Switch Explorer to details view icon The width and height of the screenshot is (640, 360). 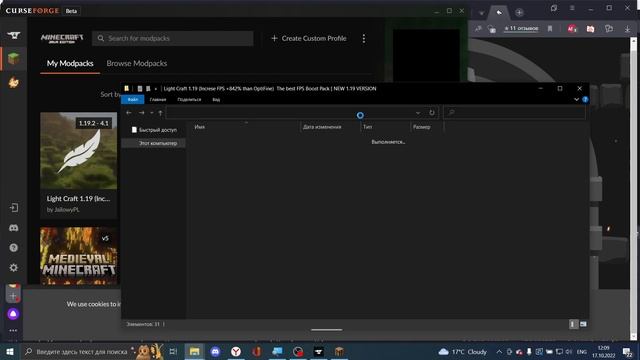(x=573, y=324)
